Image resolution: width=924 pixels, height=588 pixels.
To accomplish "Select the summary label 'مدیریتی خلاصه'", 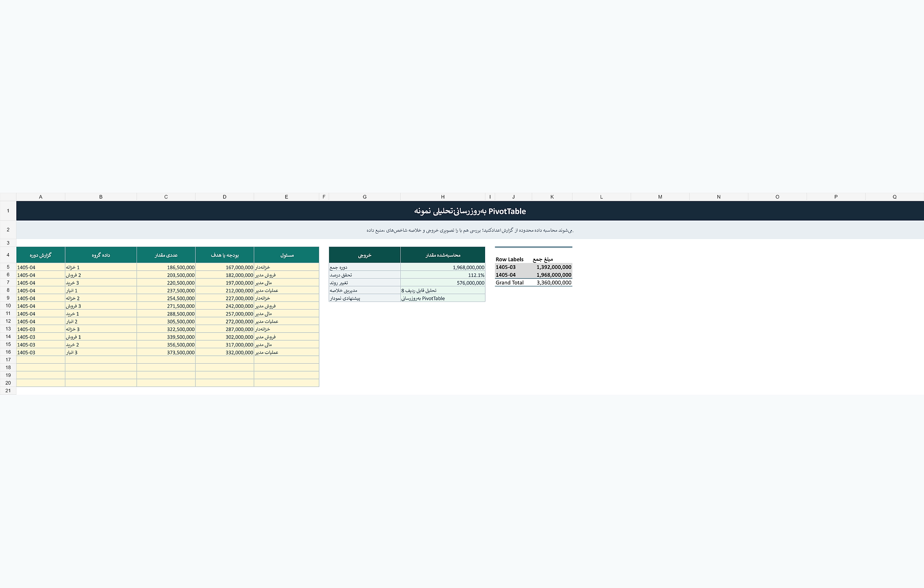I will click(x=365, y=290).
